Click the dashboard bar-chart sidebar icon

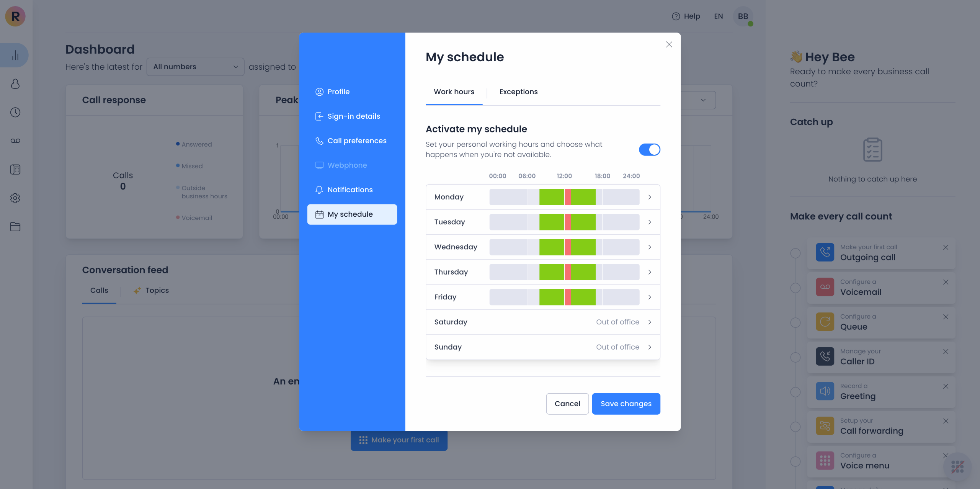coord(15,55)
